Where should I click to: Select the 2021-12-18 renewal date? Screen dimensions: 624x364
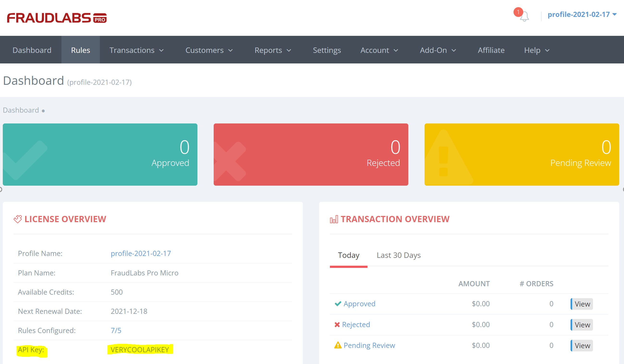129,311
